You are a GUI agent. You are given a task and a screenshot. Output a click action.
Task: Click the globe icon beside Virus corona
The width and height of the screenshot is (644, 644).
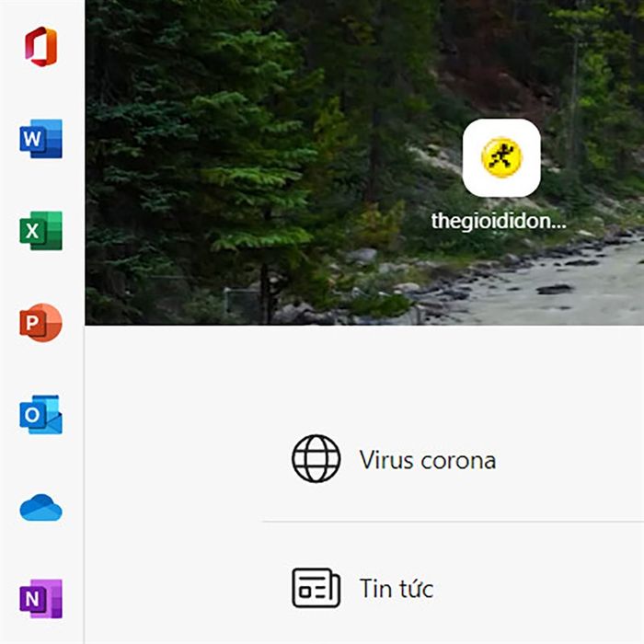pyautogui.click(x=316, y=459)
